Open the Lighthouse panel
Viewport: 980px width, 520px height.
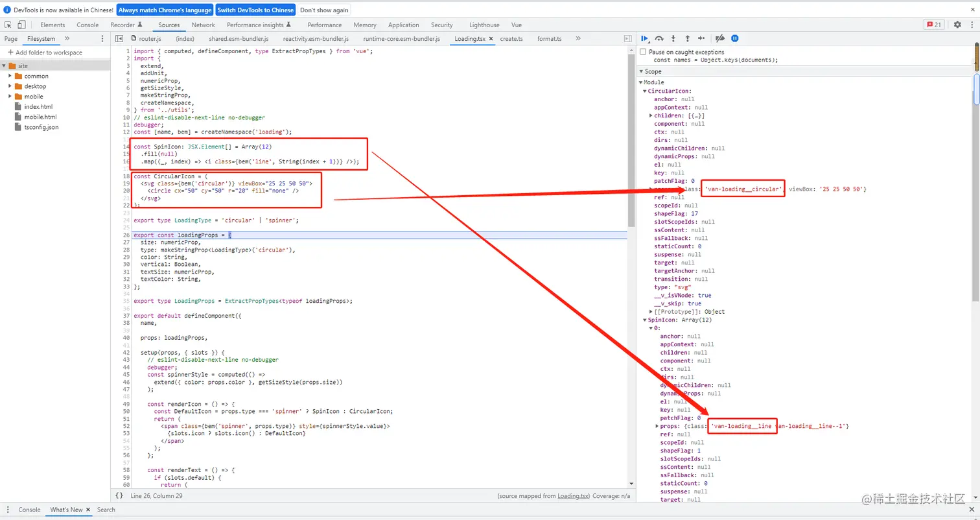(x=484, y=25)
